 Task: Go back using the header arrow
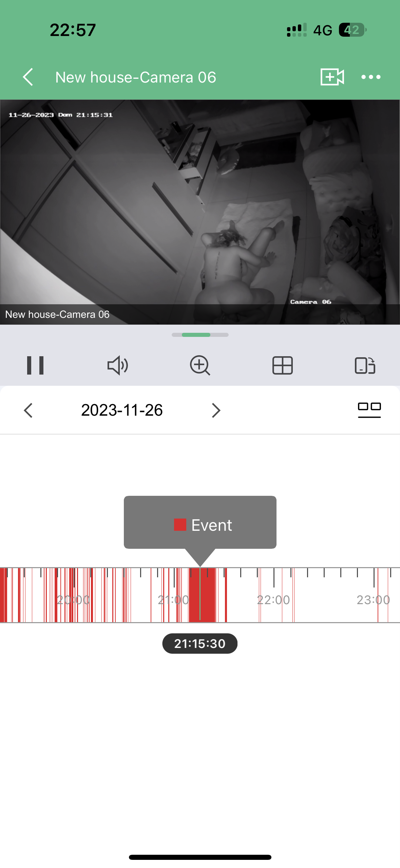[x=28, y=77]
